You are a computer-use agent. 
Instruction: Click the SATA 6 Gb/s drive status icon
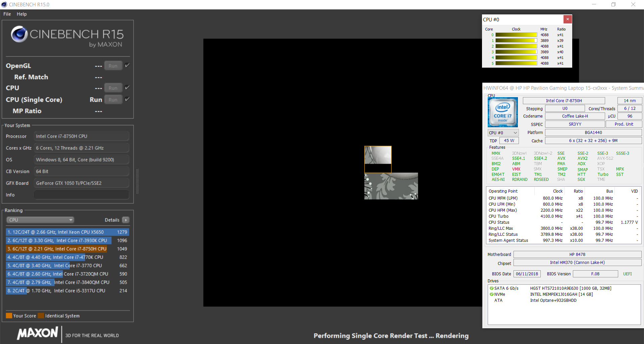click(x=491, y=288)
